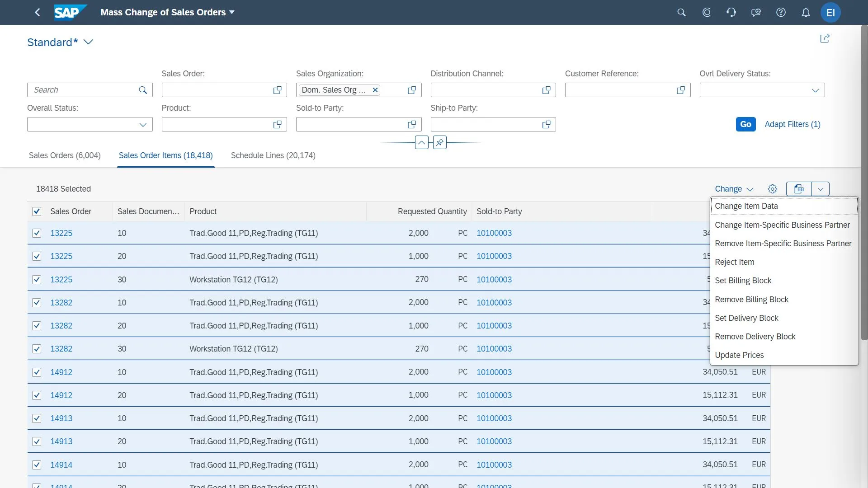Open Sales Order value help icon

click(277, 90)
